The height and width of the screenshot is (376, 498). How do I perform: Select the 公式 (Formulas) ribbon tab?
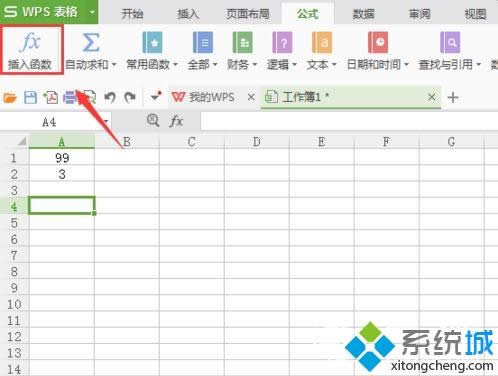(308, 14)
